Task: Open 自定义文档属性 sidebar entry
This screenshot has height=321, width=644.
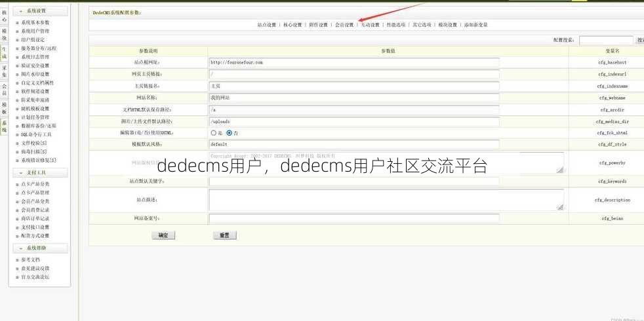Action: (37, 83)
